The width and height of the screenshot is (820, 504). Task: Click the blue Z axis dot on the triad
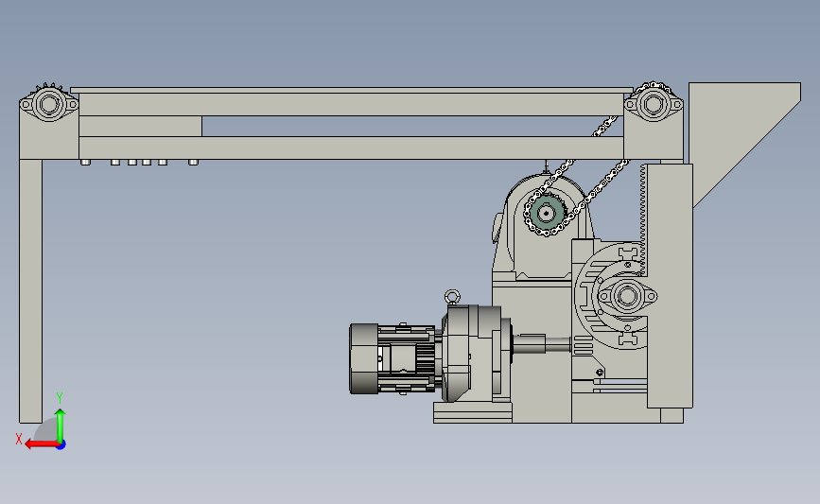[x=61, y=445]
